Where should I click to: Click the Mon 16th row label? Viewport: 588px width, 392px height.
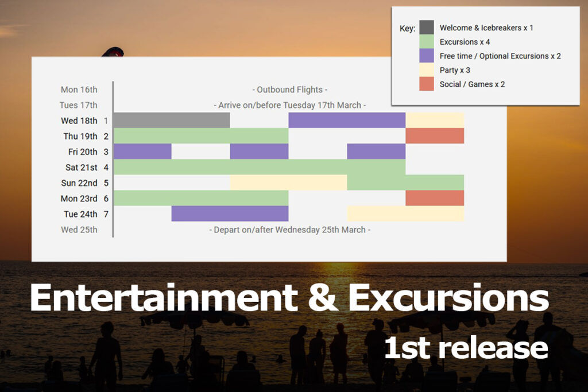tap(79, 90)
